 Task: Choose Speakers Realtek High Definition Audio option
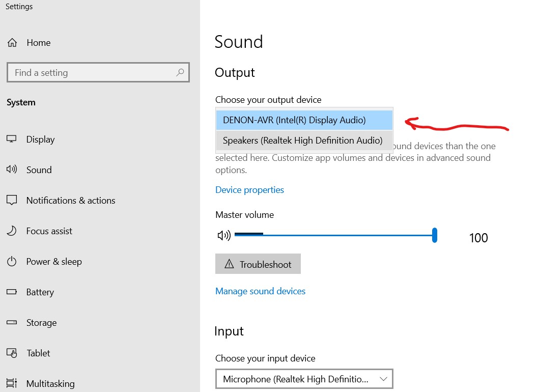pos(304,141)
